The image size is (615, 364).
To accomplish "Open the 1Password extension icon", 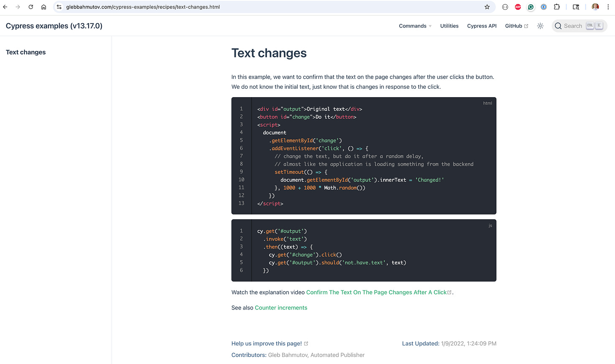I will [x=544, y=7].
